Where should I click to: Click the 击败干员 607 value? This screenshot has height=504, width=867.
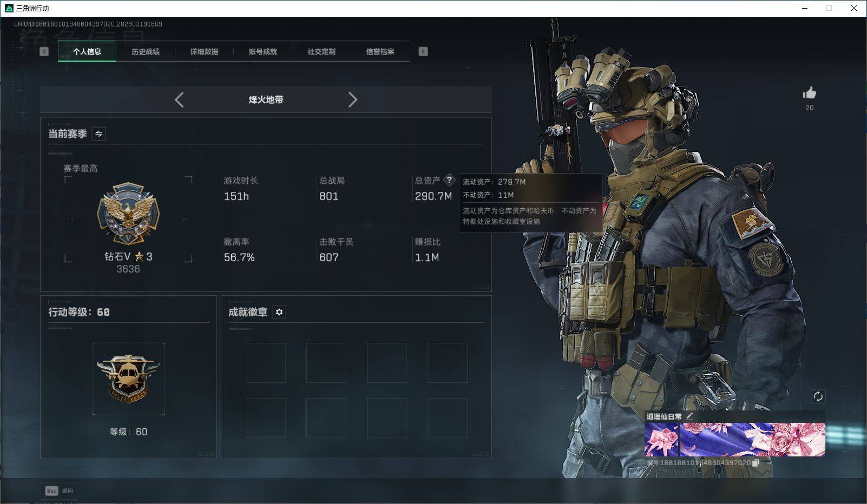(x=329, y=257)
